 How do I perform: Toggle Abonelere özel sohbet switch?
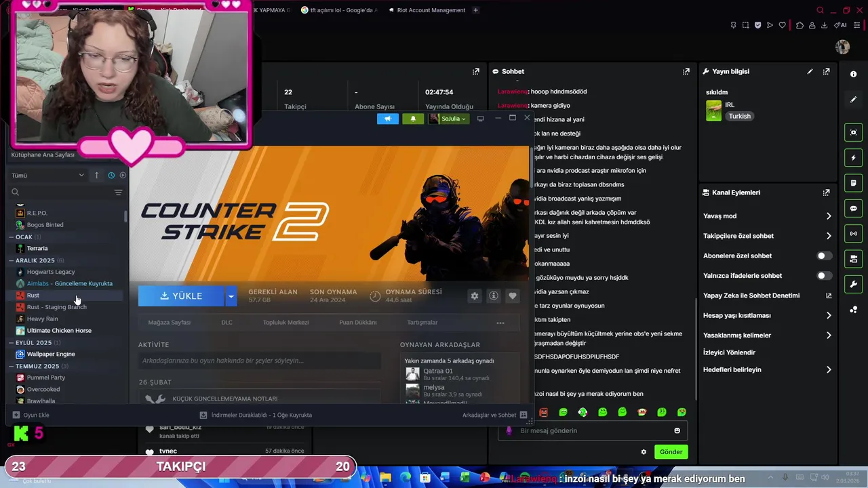click(x=824, y=256)
